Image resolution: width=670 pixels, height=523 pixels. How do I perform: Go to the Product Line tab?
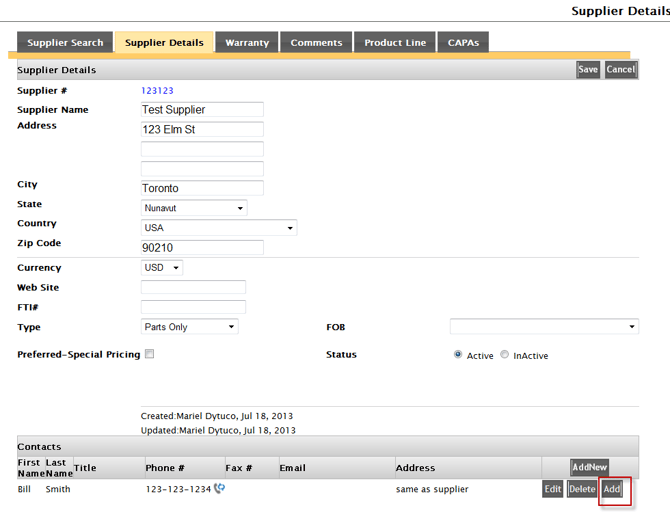[395, 43]
